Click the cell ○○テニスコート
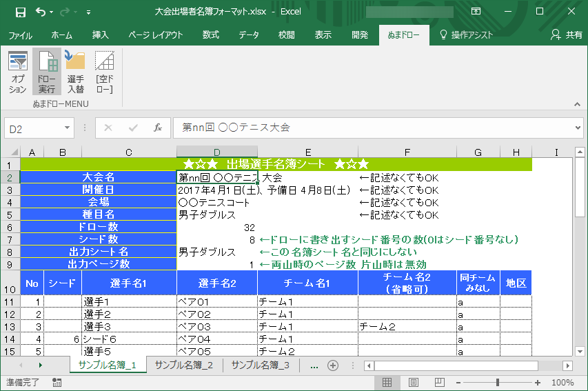Image resolution: width=588 pixels, height=391 pixels. pyautogui.click(x=216, y=203)
